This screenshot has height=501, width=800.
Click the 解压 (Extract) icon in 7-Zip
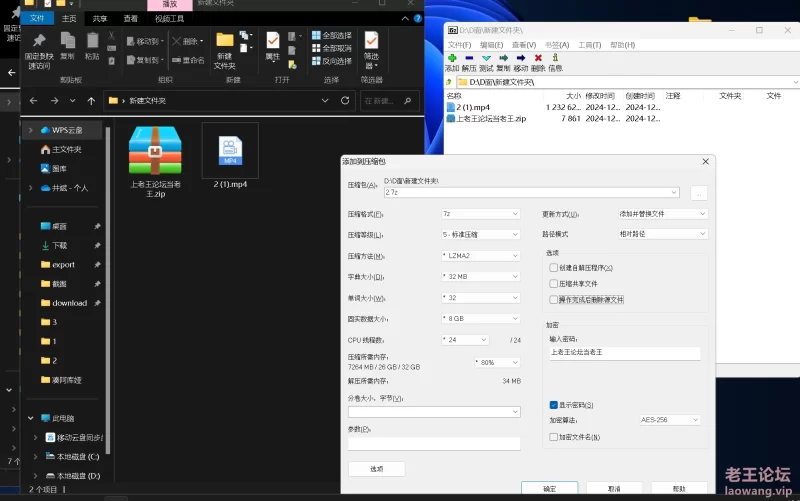point(470,58)
